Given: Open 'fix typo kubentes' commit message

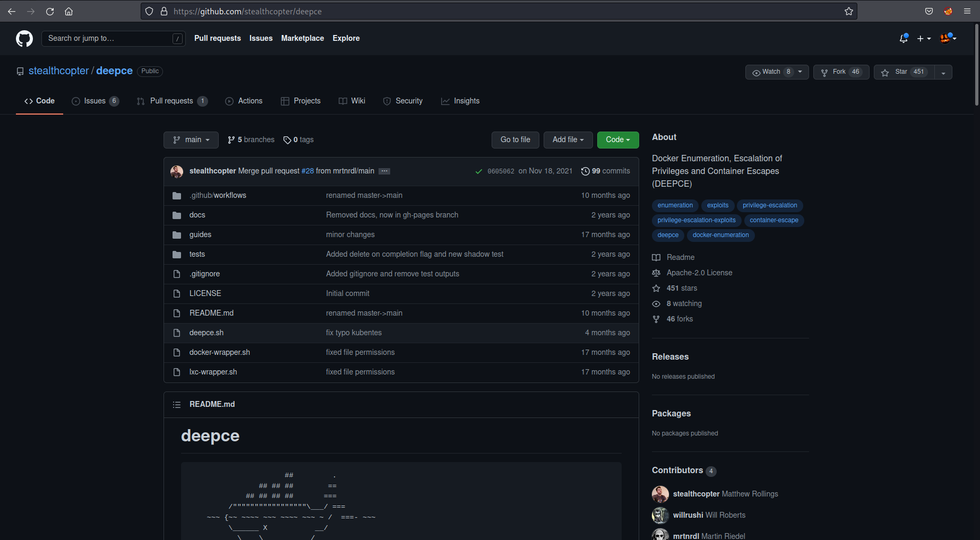Looking at the screenshot, I should (354, 333).
